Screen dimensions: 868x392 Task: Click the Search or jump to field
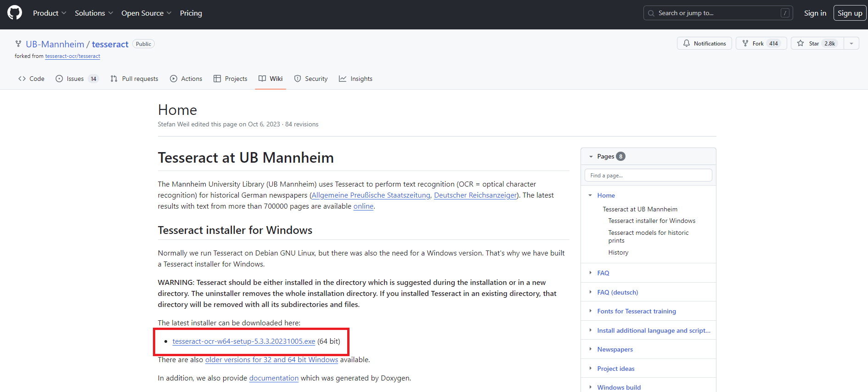point(718,13)
